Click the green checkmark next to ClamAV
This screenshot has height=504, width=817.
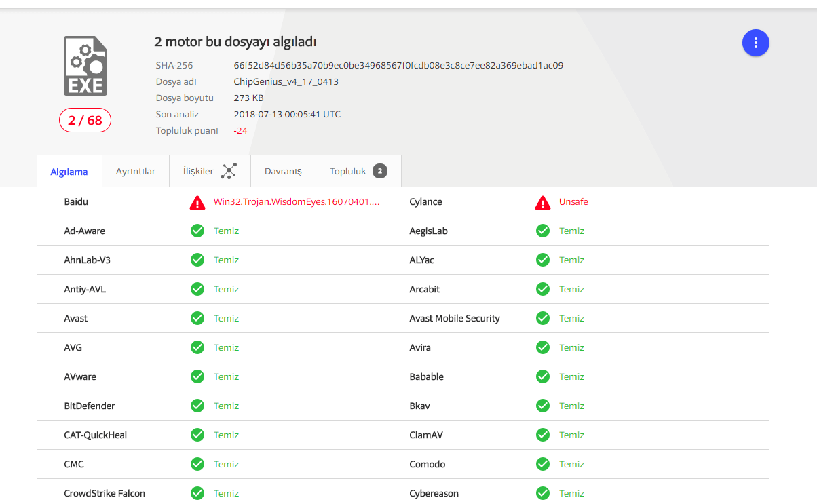[x=543, y=435]
